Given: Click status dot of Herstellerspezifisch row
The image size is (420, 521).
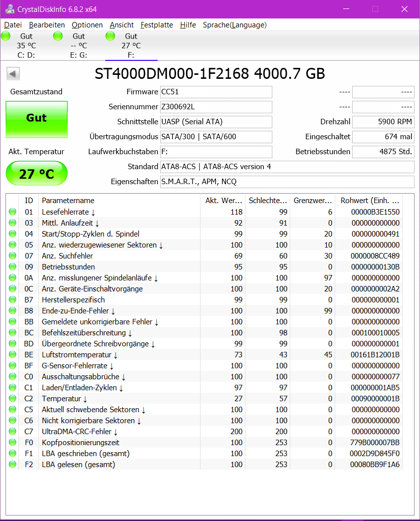Looking at the screenshot, I should [x=12, y=299].
